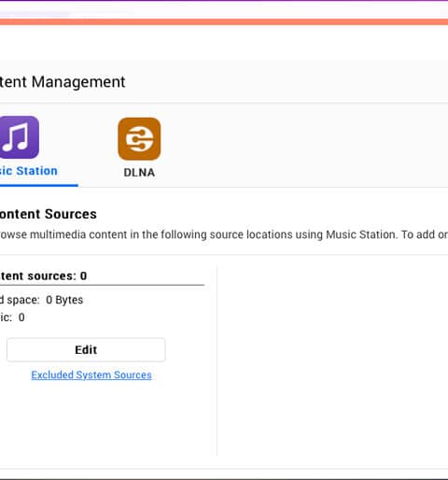Switch to the DLNA tab label

click(x=139, y=173)
